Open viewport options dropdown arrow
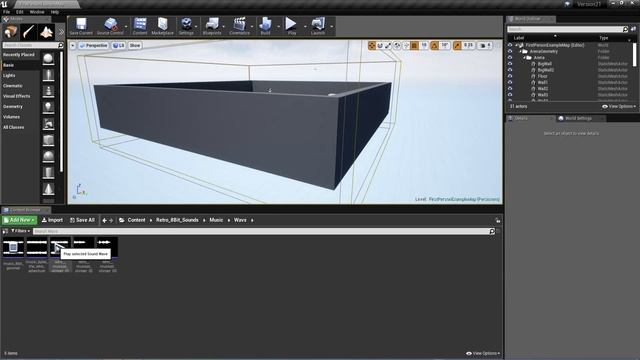Image resolution: width=640 pixels, height=360 pixels. (x=73, y=46)
